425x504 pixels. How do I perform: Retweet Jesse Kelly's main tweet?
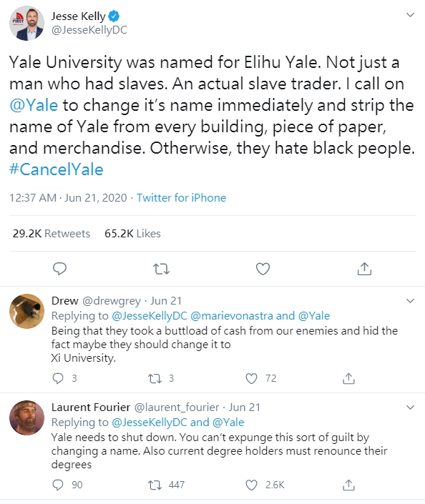tap(161, 269)
